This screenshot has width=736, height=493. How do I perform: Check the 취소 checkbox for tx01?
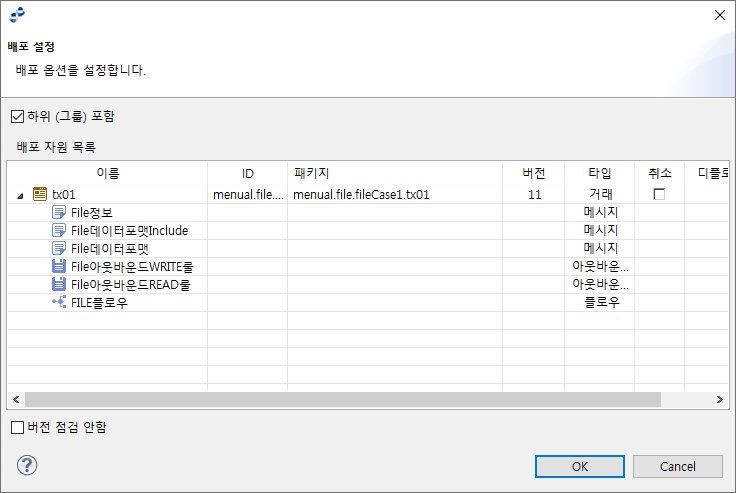point(659,194)
